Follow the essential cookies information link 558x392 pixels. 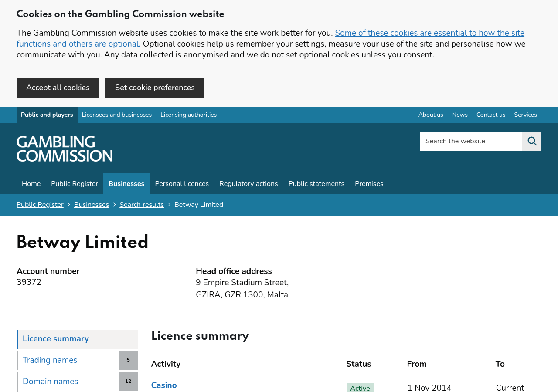tap(270, 38)
